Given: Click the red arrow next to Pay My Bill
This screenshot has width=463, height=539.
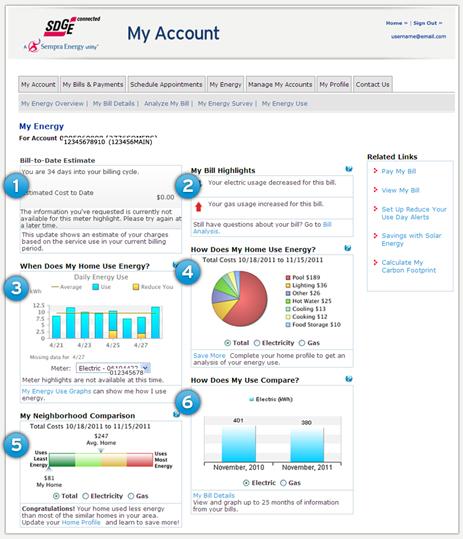Looking at the screenshot, I should [x=375, y=170].
